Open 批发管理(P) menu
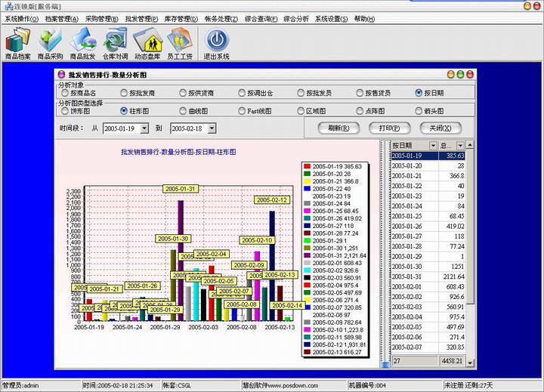 coord(141,19)
